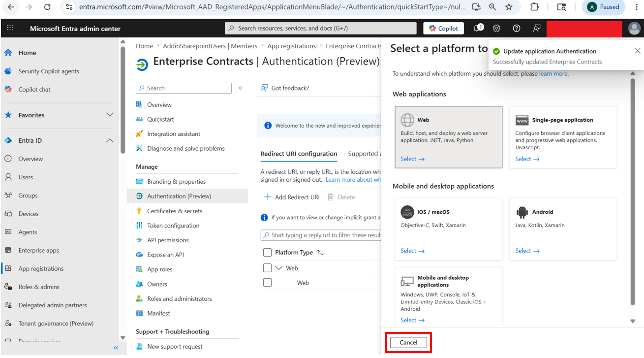Go back using browser back arrow

11,7
